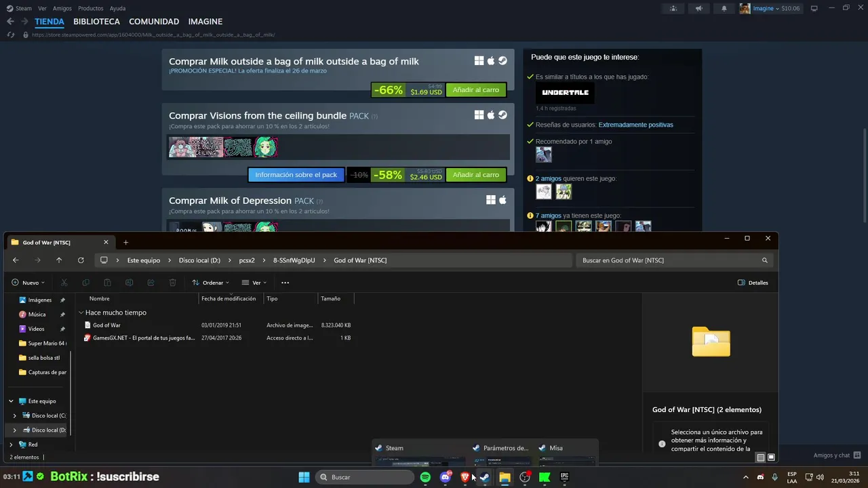Open the Windows Start menu

(x=304, y=477)
